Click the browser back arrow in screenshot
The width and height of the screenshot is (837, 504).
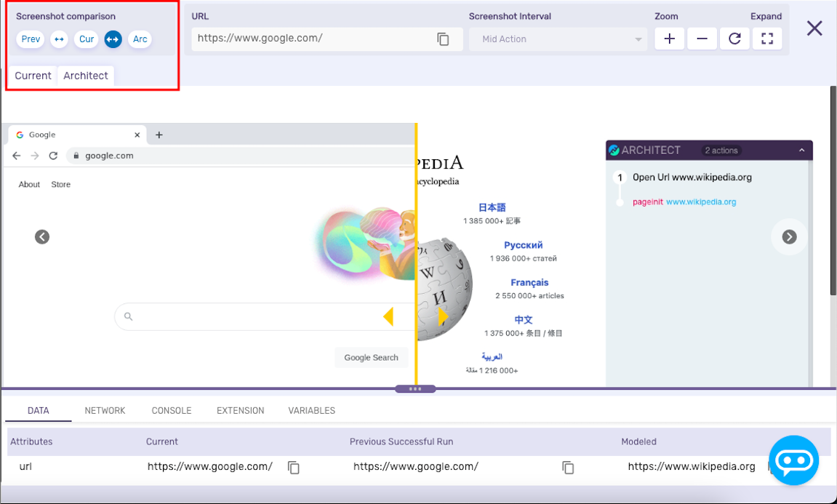pyautogui.click(x=17, y=156)
